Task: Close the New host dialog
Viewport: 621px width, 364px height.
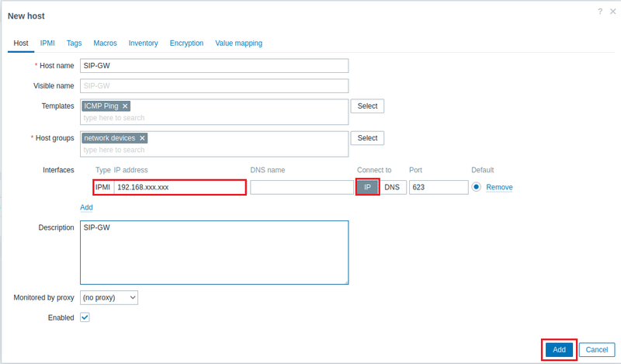Action: tap(612, 12)
